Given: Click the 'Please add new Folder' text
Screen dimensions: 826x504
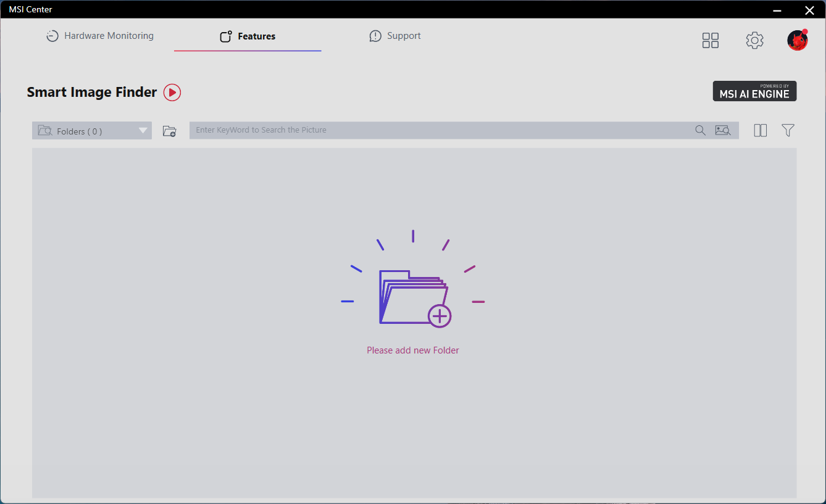Looking at the screenshot, I should pos(413,350).
